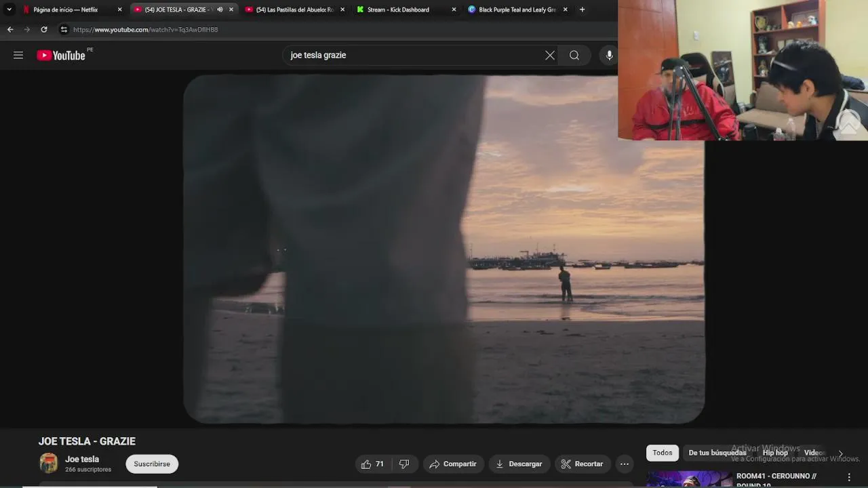Open the YouTube hamburger guide menu
868x488 pixels.
point(18,55)
